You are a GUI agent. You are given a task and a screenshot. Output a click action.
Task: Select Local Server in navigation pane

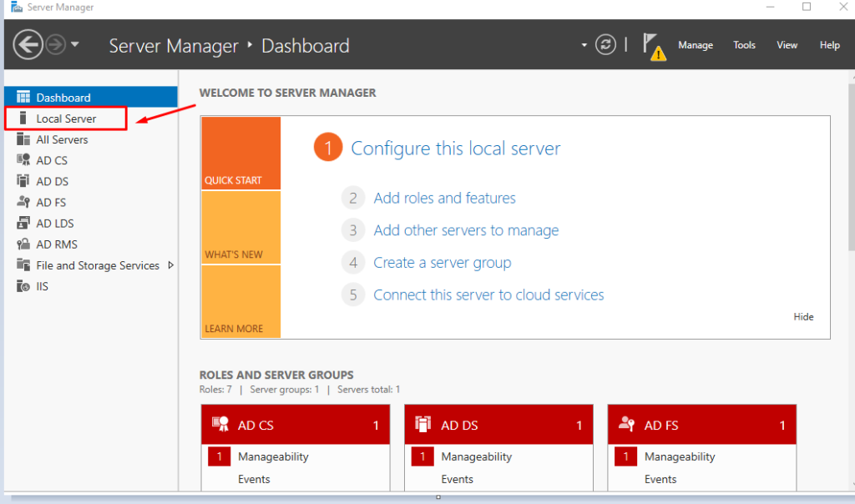pos(66,118)
